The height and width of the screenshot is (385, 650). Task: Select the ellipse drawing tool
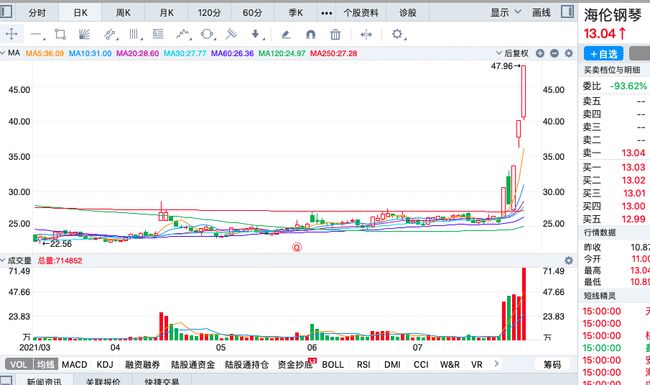(x=207, y=34)
